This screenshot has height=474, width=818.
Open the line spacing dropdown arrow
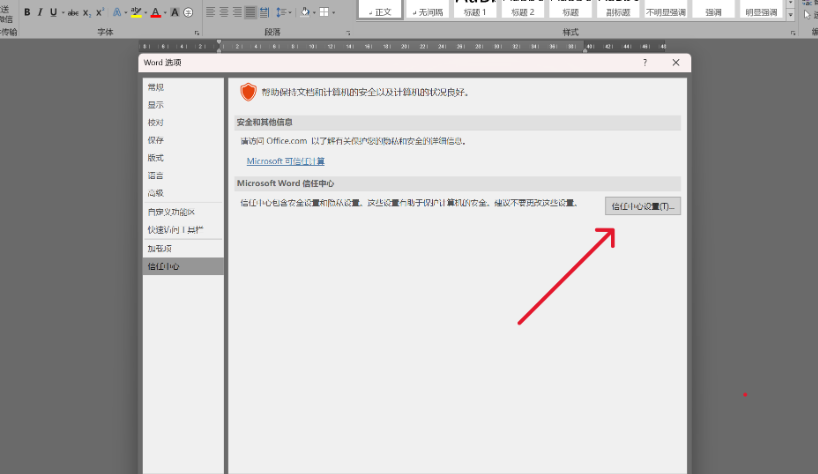(290, 13)
